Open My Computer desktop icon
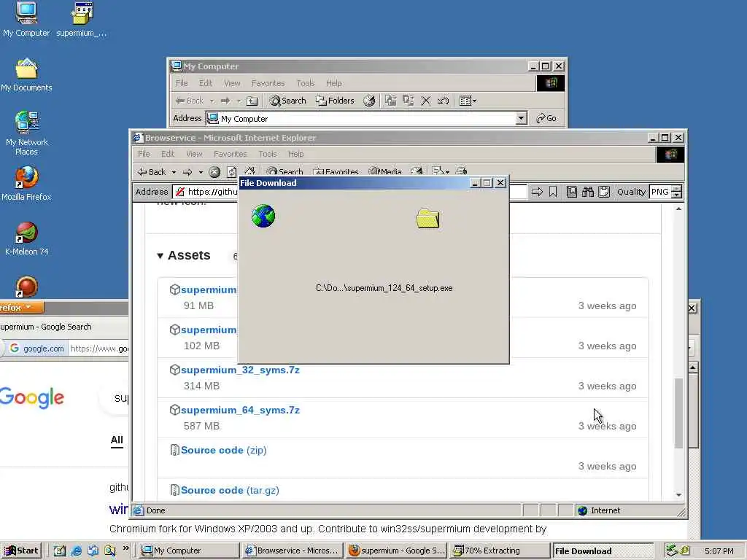747x560 pixels. [26, 19]
